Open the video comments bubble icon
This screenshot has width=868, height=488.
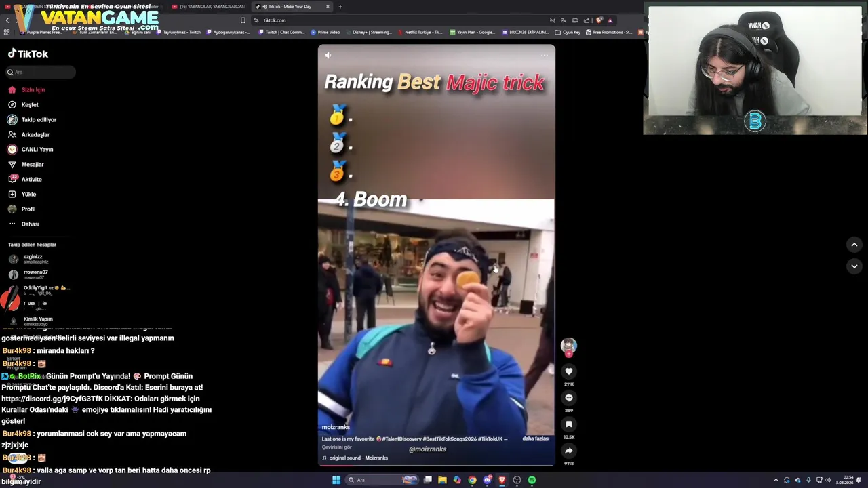(569, 398)
